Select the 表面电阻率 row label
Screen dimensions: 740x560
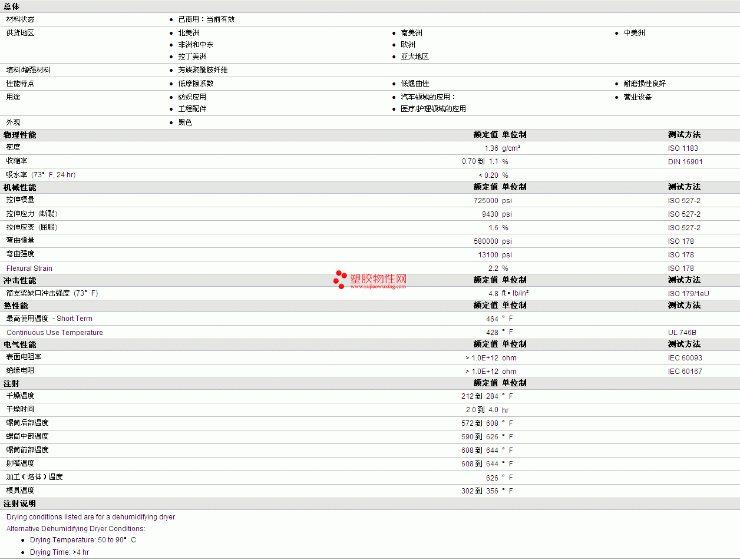pos(24,357)
